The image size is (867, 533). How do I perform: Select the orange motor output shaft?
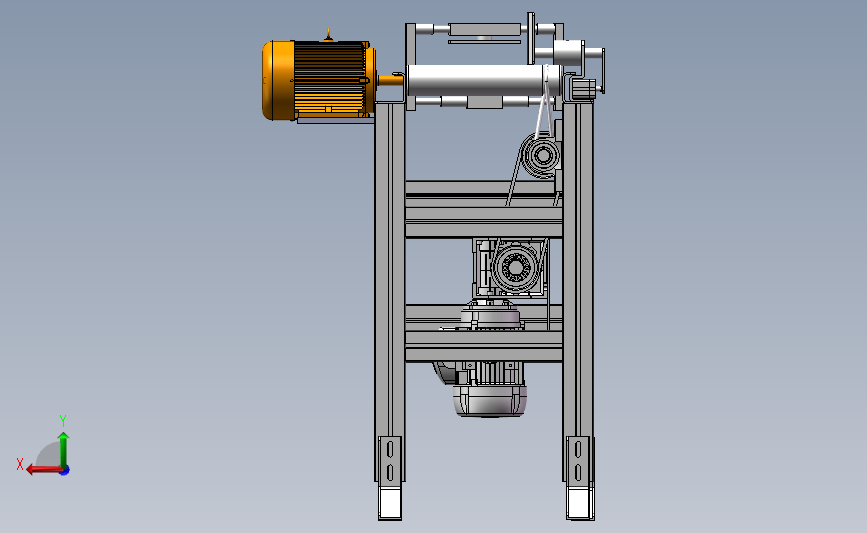click(390, 80)
